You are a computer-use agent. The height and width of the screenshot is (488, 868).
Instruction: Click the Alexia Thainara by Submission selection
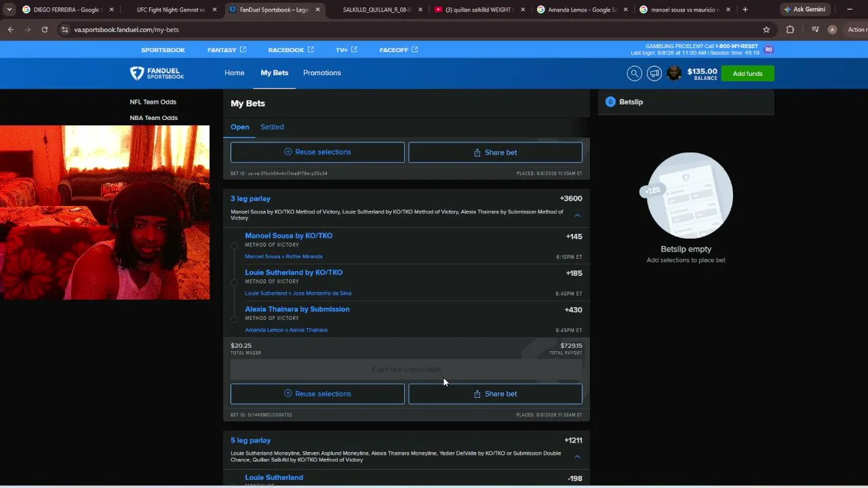(297, 309)
